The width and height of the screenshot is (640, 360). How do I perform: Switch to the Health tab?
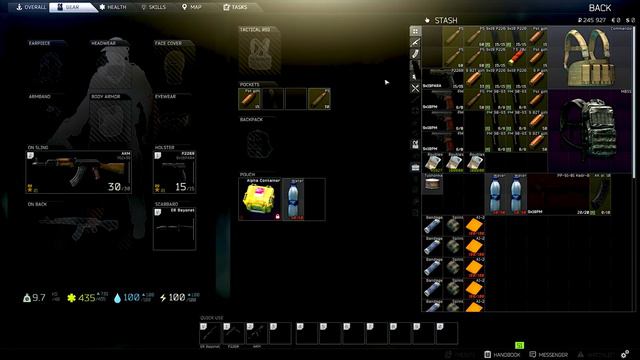click(113, 7)
